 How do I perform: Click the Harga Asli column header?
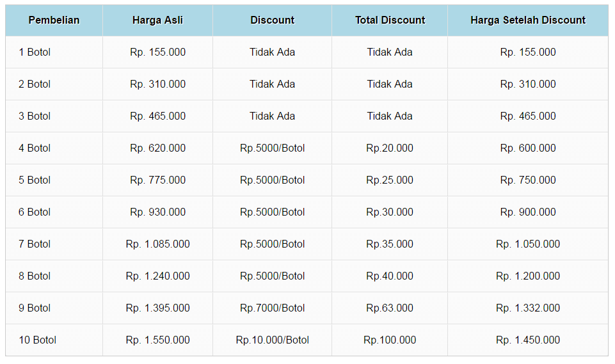157,20
